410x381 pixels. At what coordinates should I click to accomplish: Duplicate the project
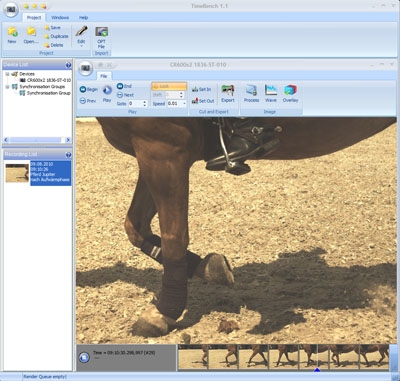[56, 36]
